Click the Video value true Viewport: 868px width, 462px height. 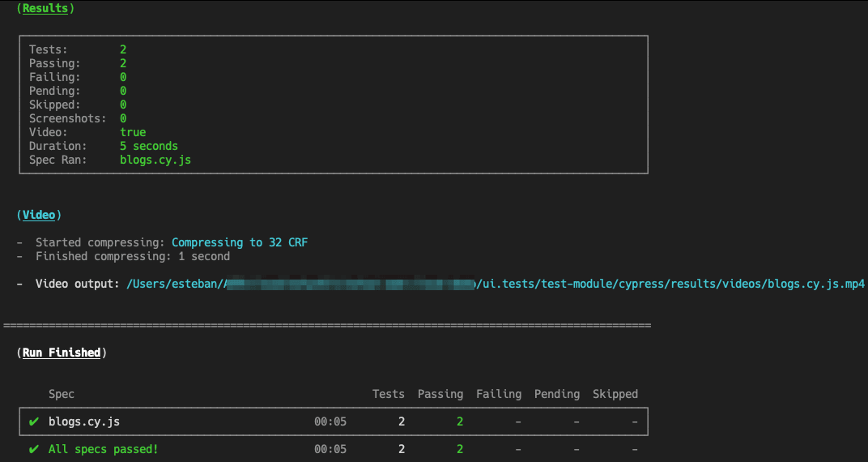click(x=133, y=132)
